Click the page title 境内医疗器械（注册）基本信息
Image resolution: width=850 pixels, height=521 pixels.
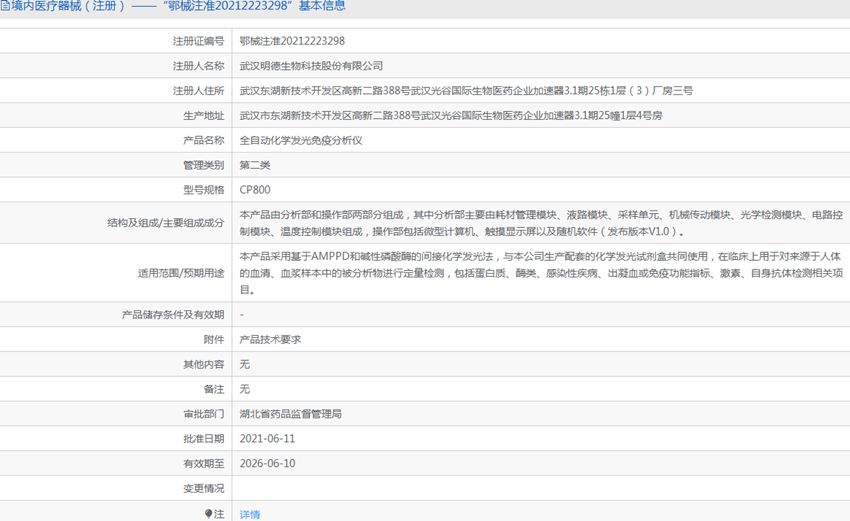click(178, 7)
